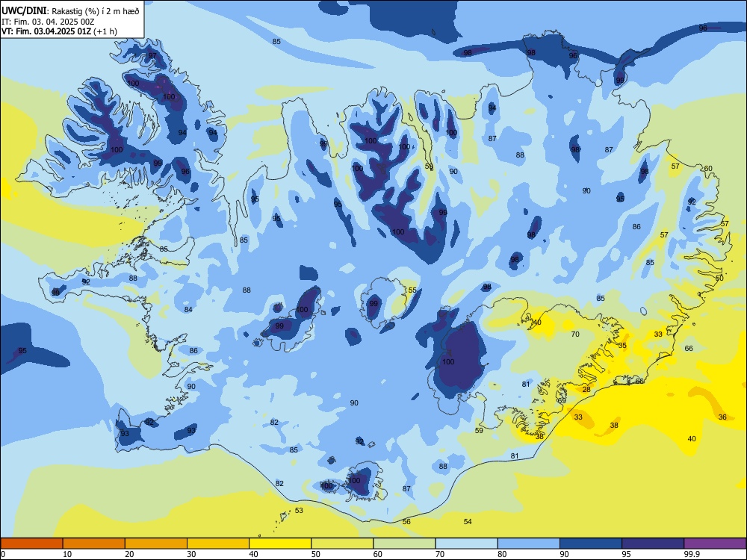
Task: Pick the 60–70 pale green legend swatch
Action: (404, 544)
